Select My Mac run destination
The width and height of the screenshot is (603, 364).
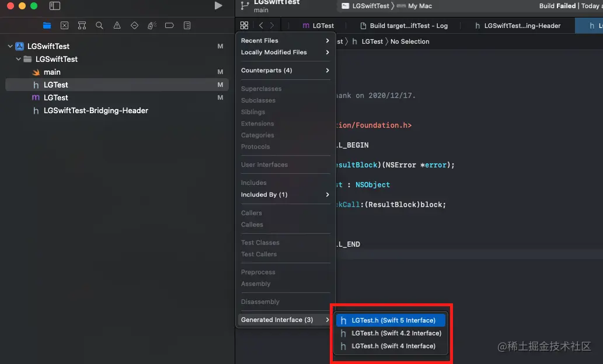coord(414,6)
